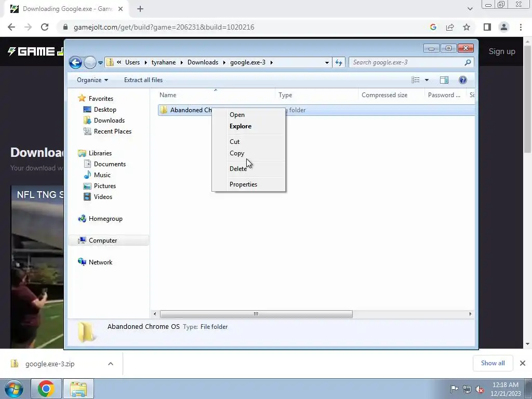Click Show all downloads button
The height and width of the screenshot is (399, 532).
(x=493, y=363)
